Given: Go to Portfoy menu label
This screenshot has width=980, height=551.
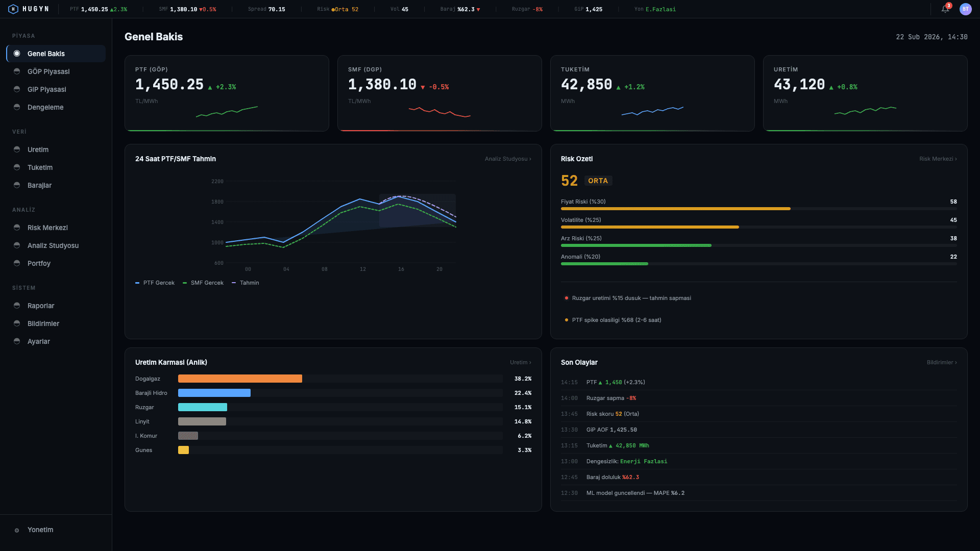Looking at the screenshot, I should 39,263.
